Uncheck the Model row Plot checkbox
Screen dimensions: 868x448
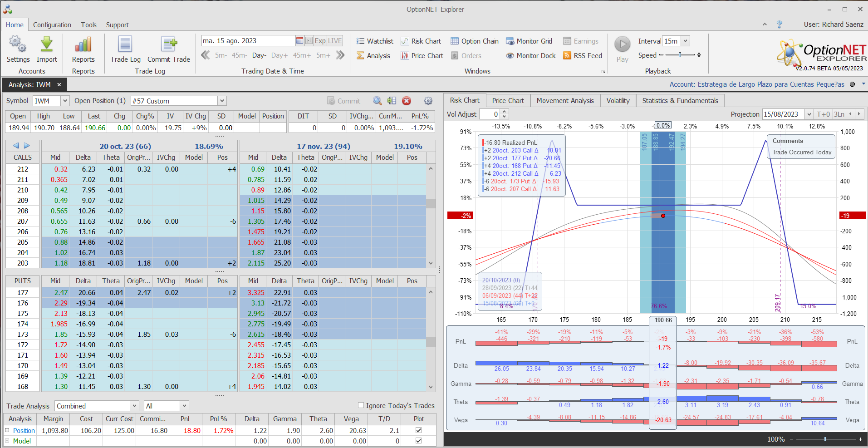(x=418, y=441)
